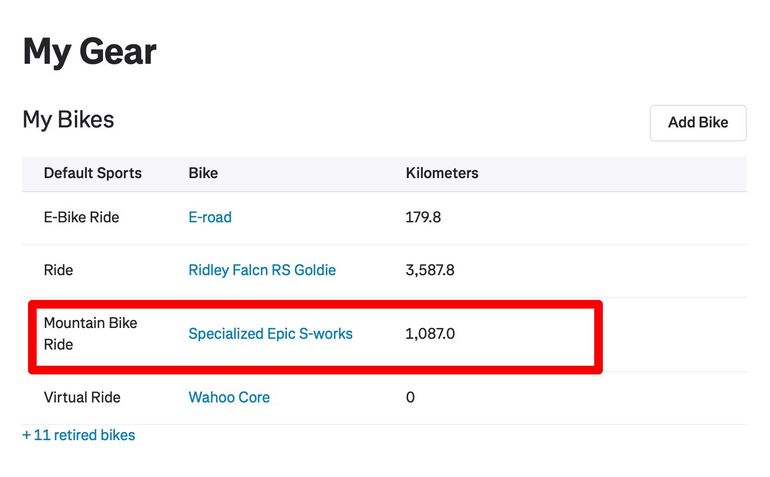
Task: Click the E-Bike Ride sport cell
Action: click(x=81, y=217)
